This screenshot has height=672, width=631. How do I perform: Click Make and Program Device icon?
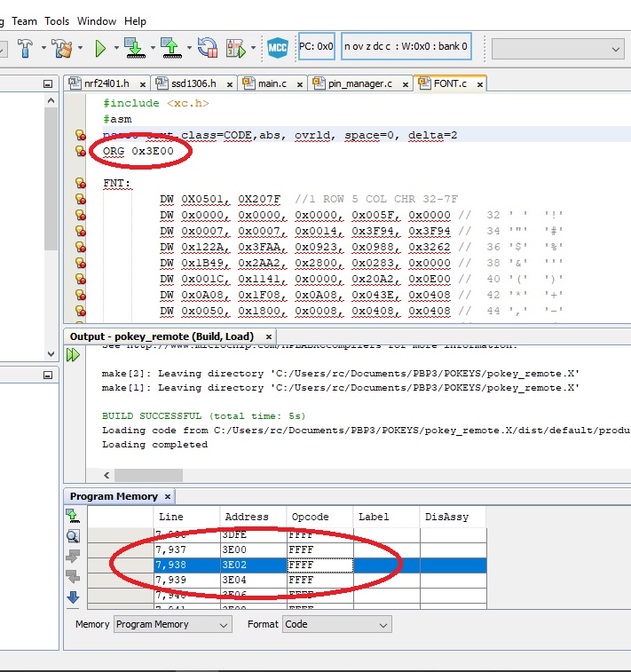(133, 46)
